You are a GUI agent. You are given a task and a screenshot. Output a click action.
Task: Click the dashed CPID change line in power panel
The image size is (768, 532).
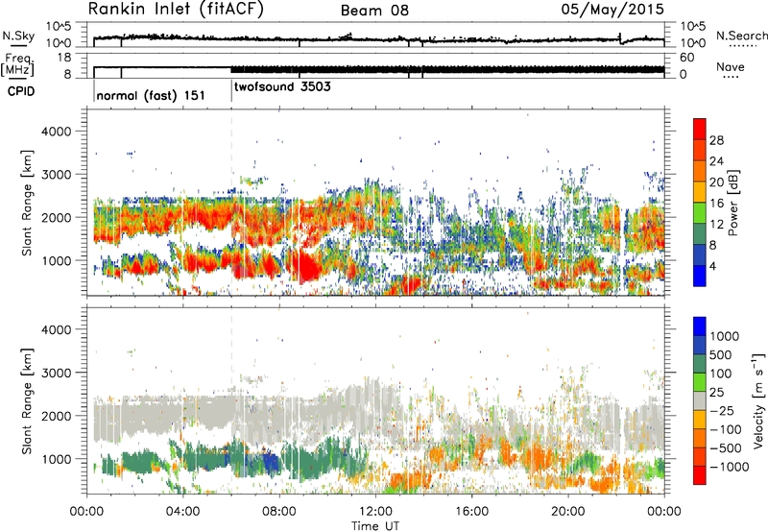[231, 203]
